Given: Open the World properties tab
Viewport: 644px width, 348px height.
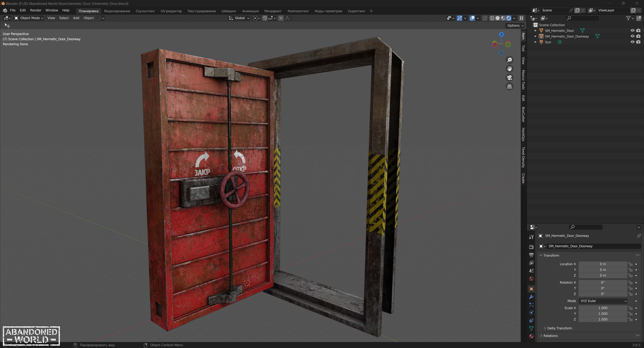Looking at the screenshot, I should coord(531,279).
